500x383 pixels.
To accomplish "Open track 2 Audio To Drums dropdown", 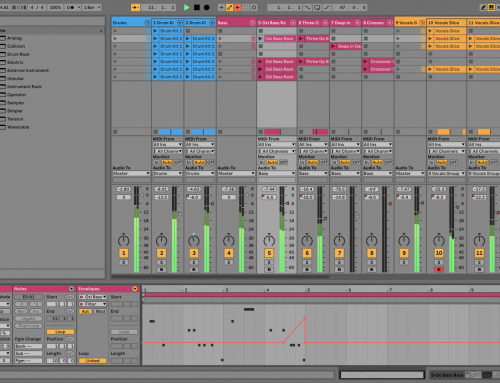I will point(168,173).
